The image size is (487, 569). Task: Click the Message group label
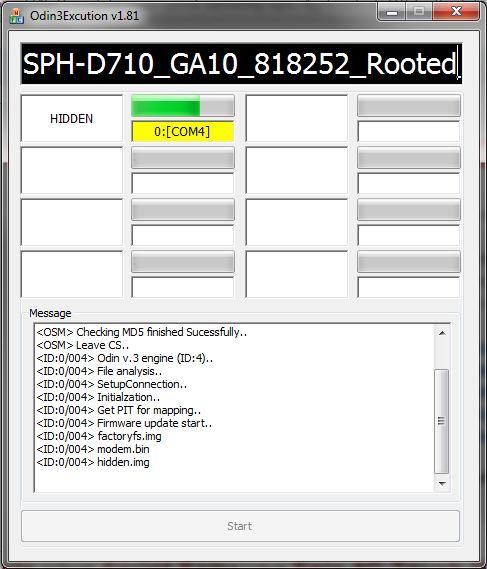coord(50,313)
